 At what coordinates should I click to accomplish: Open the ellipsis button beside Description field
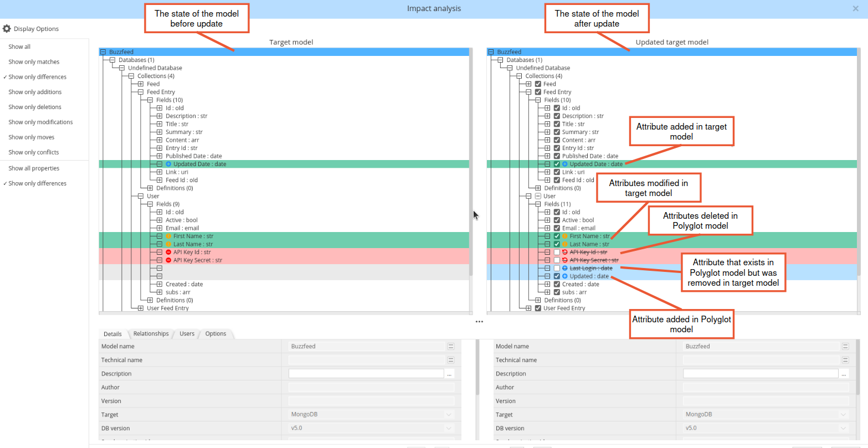click(x=449, y=373)
